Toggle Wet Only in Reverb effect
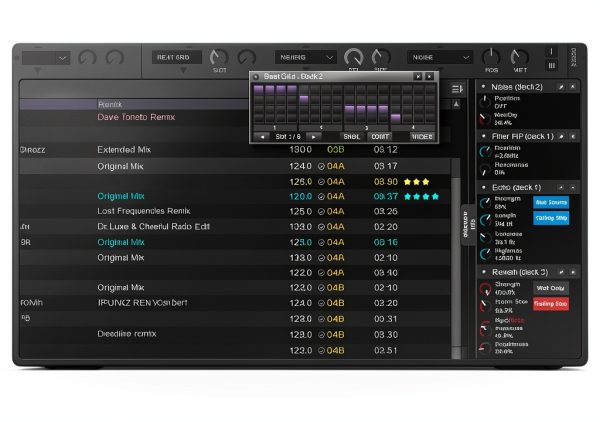The image size is (600, 422). pos(551,288)
